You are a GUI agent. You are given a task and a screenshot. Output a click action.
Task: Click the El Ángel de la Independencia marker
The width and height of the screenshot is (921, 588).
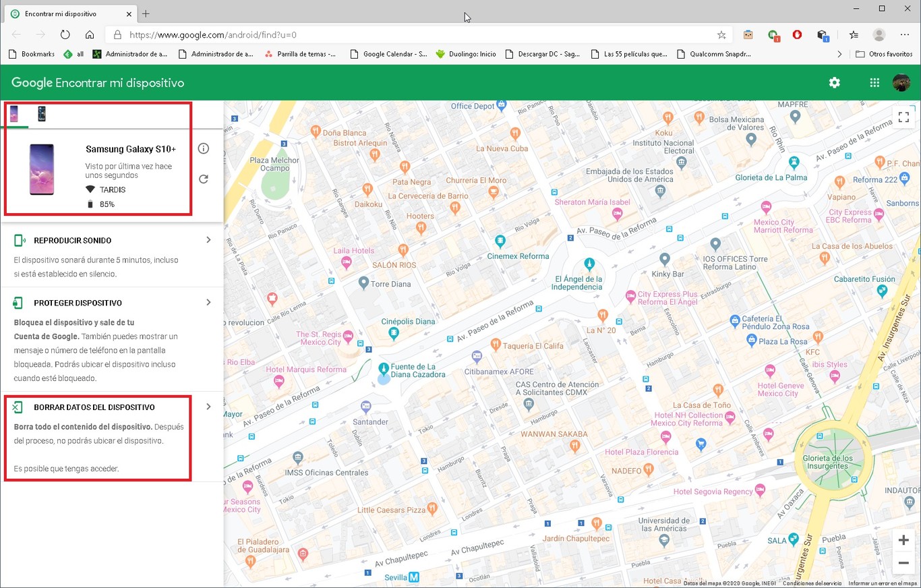point(589,263)
